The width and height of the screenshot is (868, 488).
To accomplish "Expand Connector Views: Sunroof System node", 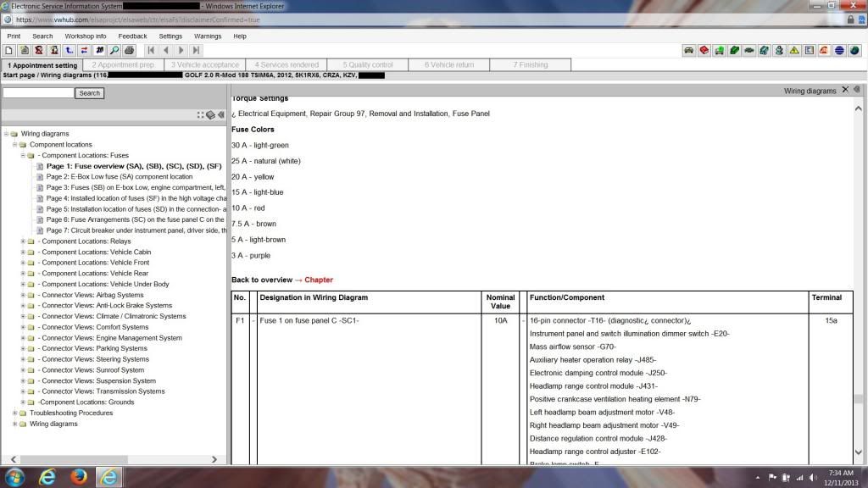I will click(23, 370).
